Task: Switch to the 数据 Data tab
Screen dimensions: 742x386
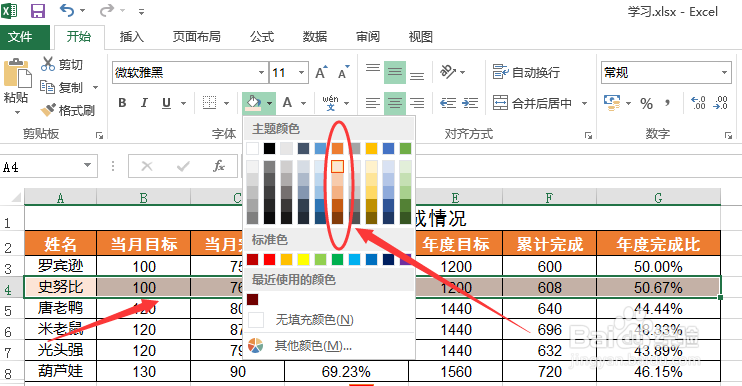Action: [315, 37]
